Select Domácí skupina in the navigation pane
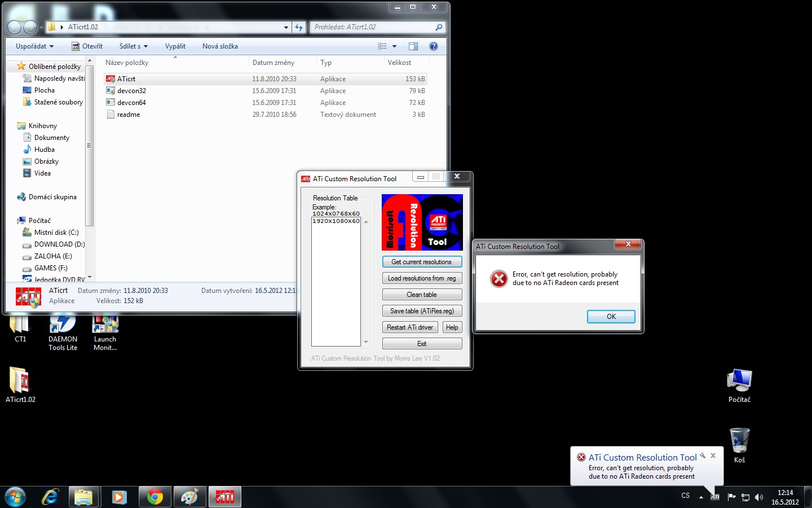Image resolution: width=812 pixels, height=508 pixels. pos(47,197)
